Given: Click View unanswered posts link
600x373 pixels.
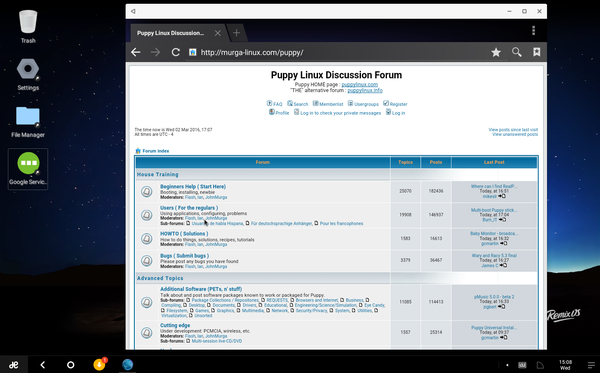Looking at the screenshot, I should pyautogui.click(x=515, y=134).
